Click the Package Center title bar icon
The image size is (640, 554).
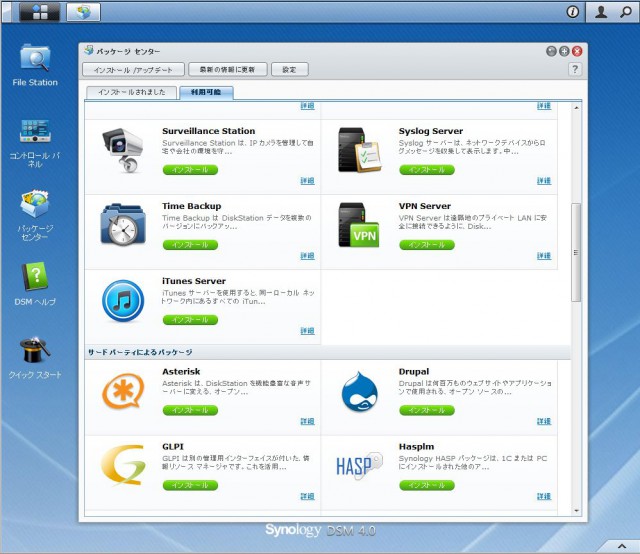[x=89, y=51]
